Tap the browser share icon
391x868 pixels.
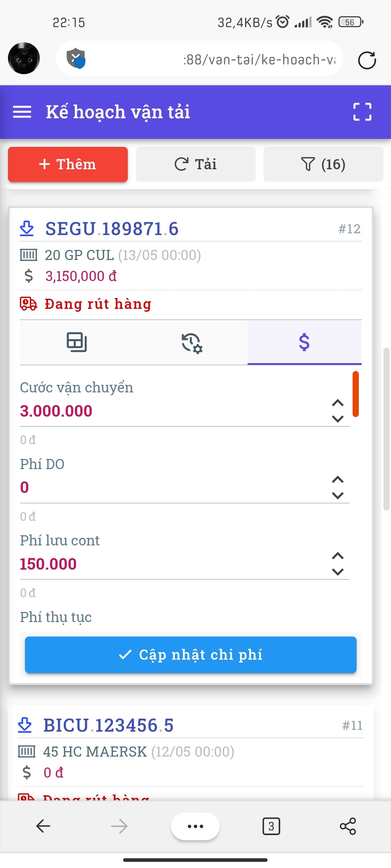pyautogui.click(x=348, y=826)
